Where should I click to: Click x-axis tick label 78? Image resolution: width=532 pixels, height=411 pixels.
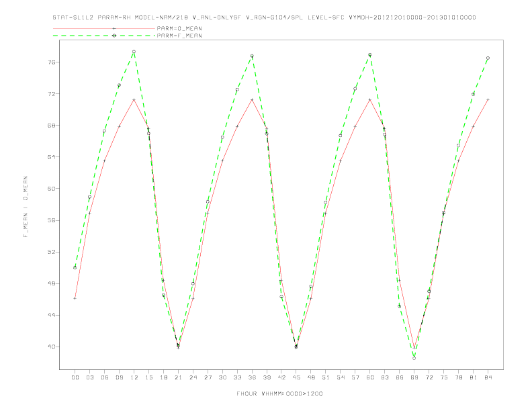459,377
